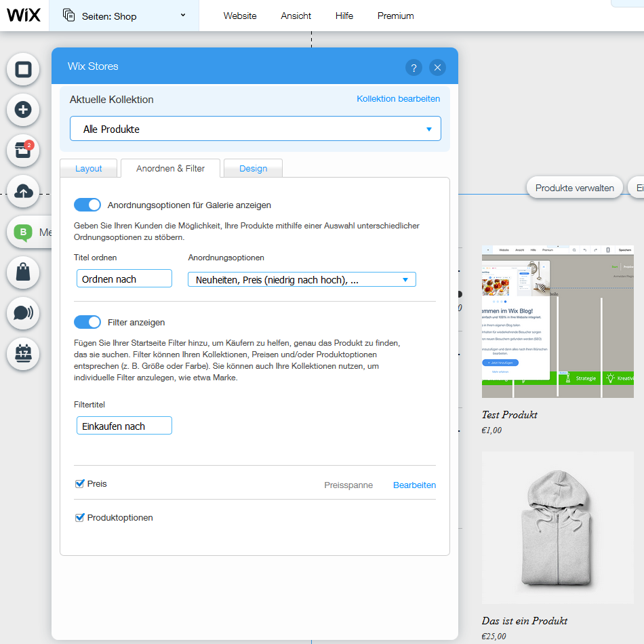This screenshot has width=644, height=644.
Task: Turn off the Filter anzeigen toggle
Action: pyautogui.click(x=87, y=322)
